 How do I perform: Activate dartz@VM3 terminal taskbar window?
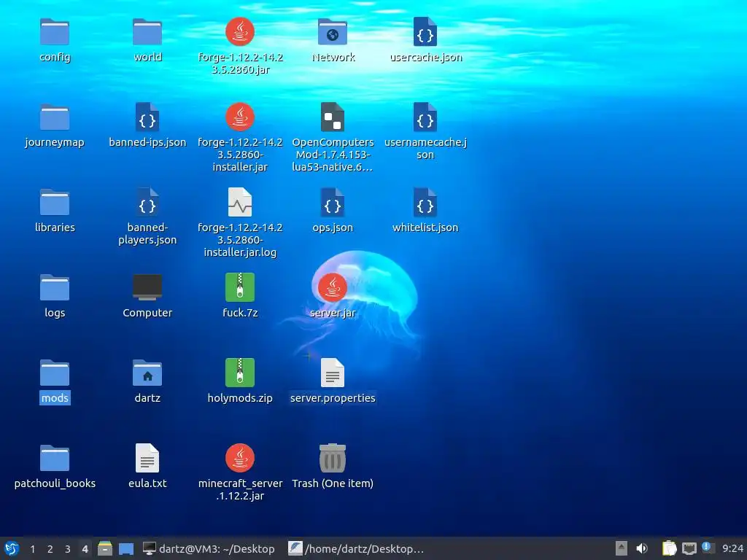(209, 549)
